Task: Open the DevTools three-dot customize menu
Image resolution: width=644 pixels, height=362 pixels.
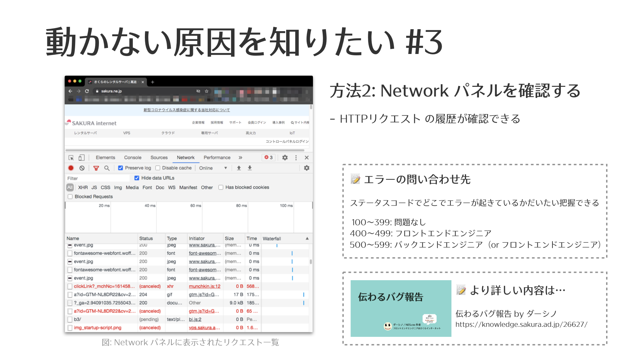Action: 296,158
